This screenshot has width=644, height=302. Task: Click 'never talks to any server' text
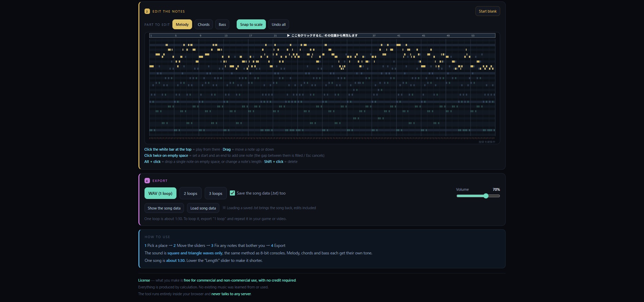point(231,294)
